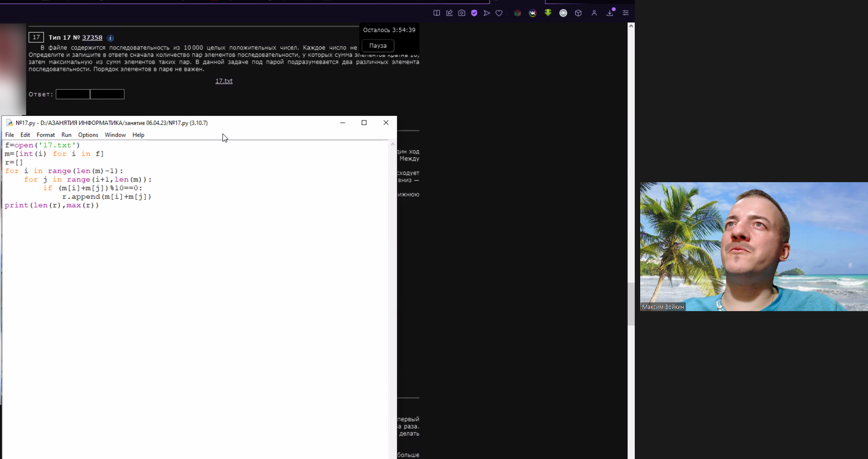868x459 pixels.
Task: Open the Format menu
Action: tap(46, 135)
